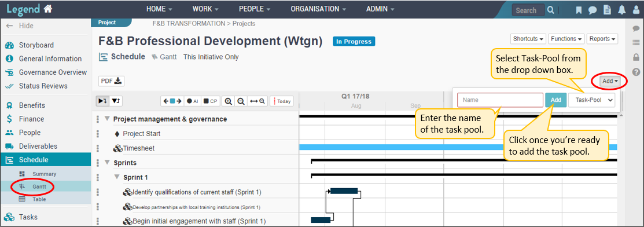The image size is (644, 227).
Task: Open the list icon in right sidebar
Action: tap(636, 42)
